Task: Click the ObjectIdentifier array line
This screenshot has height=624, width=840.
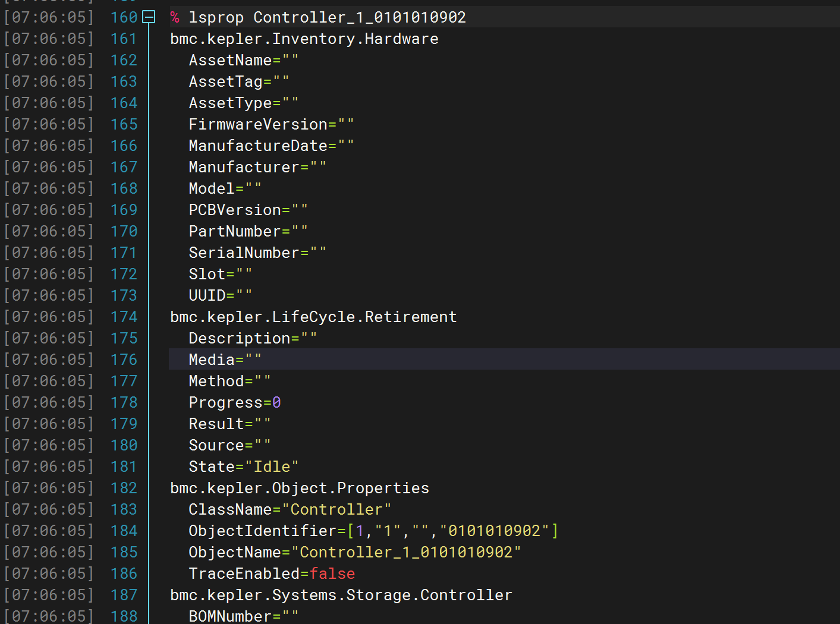Action: [373, 531]
